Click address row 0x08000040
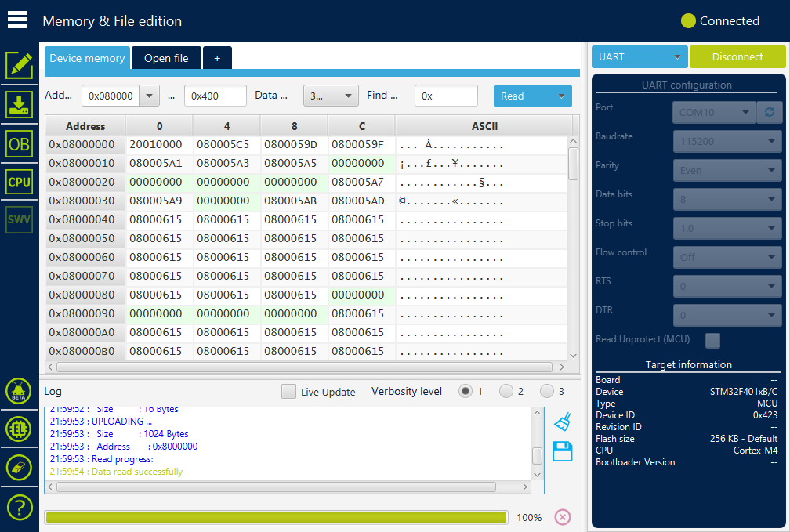Screen dimensions: 790x532 tap(85, 219)
